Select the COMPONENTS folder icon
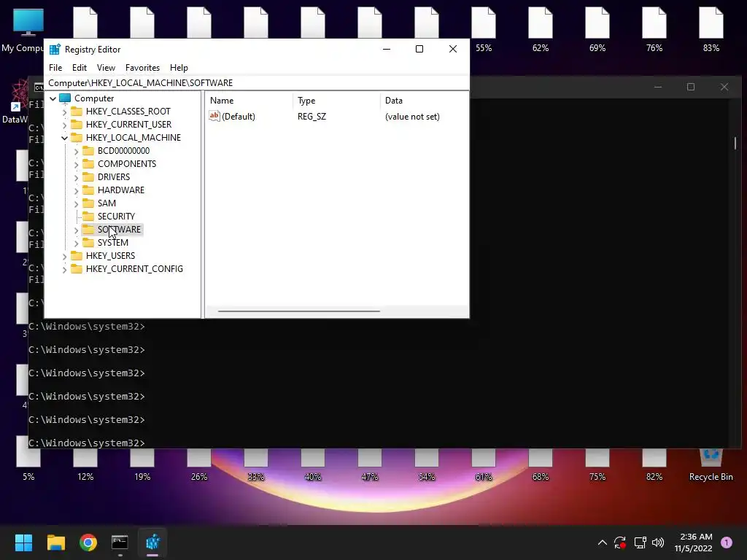This screenshot has width=747, height=560. click(88, 164)
